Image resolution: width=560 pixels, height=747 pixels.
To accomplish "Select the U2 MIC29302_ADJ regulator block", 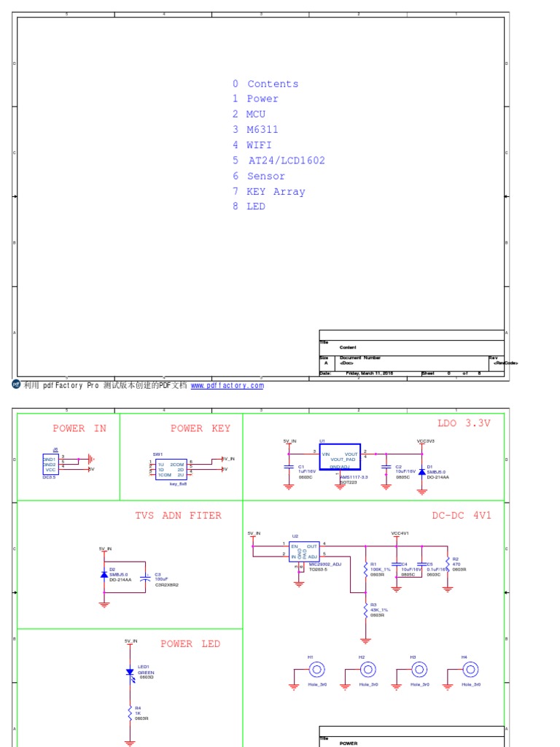I will point(304,551).
